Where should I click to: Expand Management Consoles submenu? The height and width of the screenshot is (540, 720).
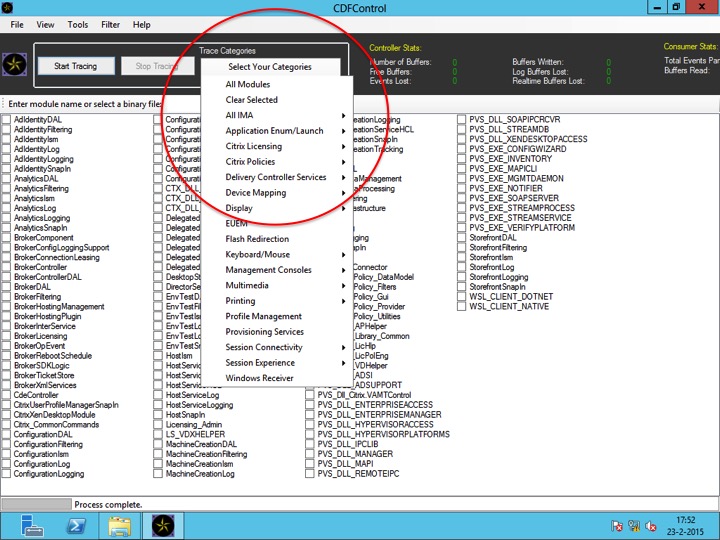pyautogui.click(x=277, y=270)
